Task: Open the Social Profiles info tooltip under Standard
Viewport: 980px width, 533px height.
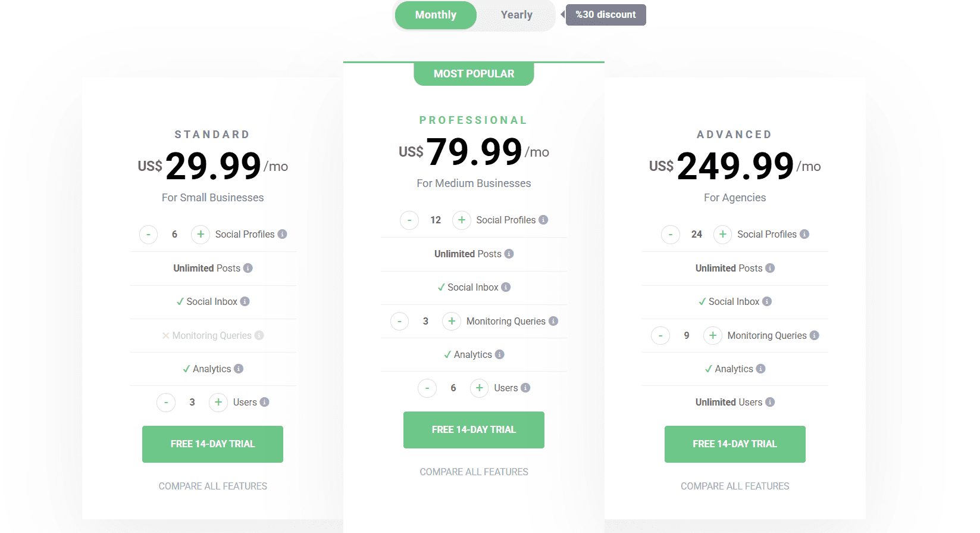Action: point(282,234)
